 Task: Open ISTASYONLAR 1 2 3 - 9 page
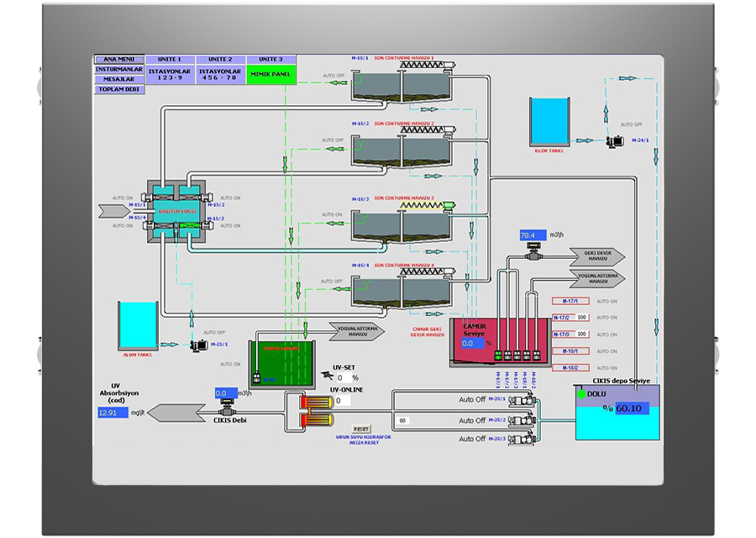tap(170, 74)
